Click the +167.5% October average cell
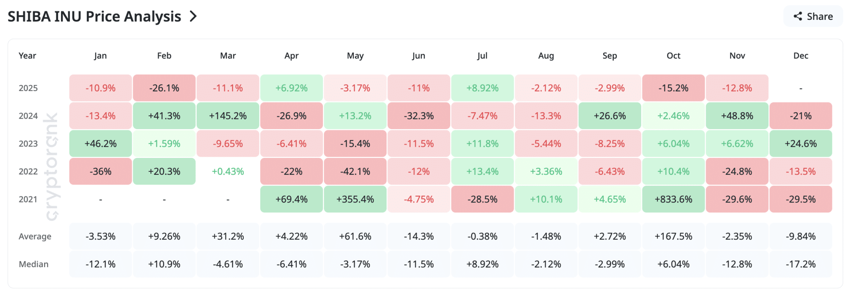 [673, 236]
